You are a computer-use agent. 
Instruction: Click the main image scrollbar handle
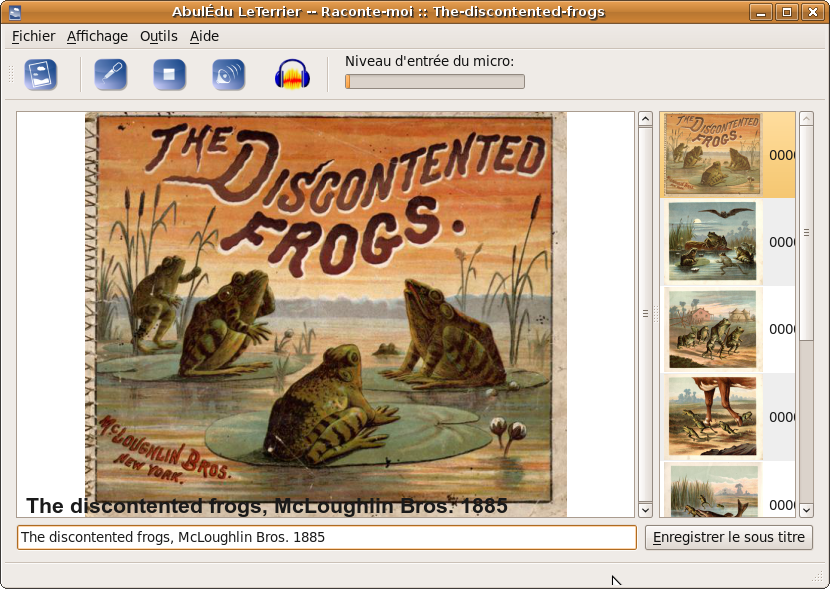click(x=645, y=314)
